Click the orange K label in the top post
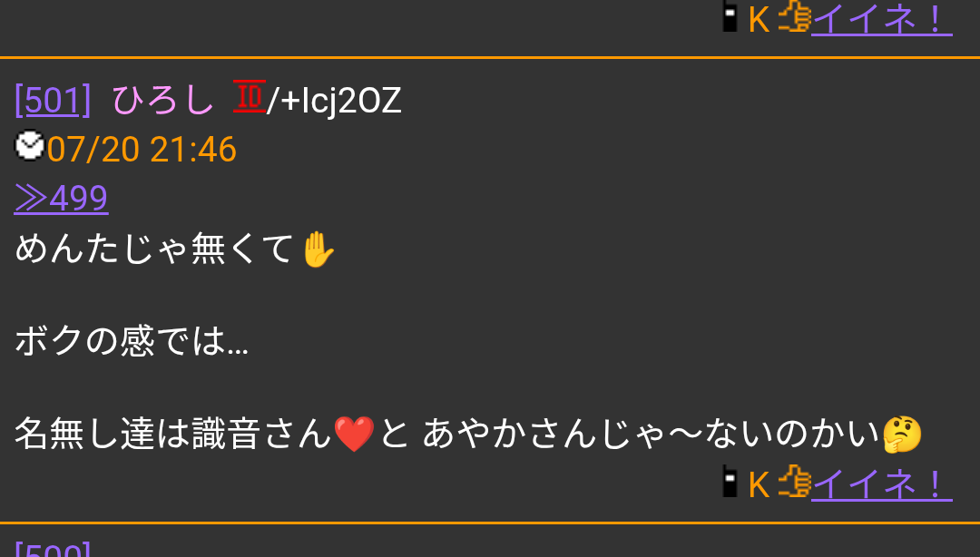This screenshot has height=557, width=980. 759,20
